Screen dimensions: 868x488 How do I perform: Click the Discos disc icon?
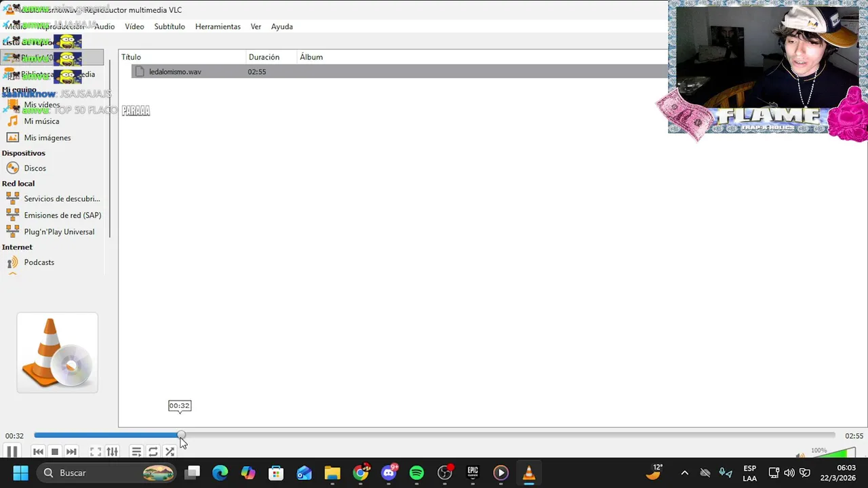click(12, 168)
